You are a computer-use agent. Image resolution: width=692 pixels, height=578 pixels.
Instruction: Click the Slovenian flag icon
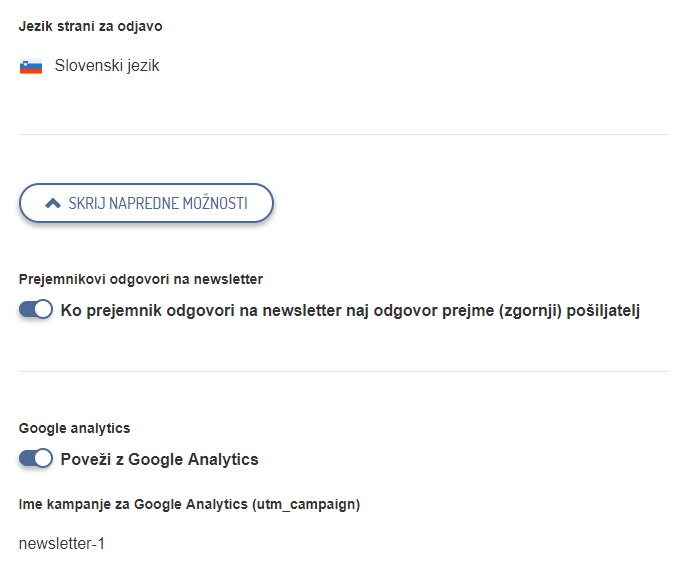pos(31,67)
